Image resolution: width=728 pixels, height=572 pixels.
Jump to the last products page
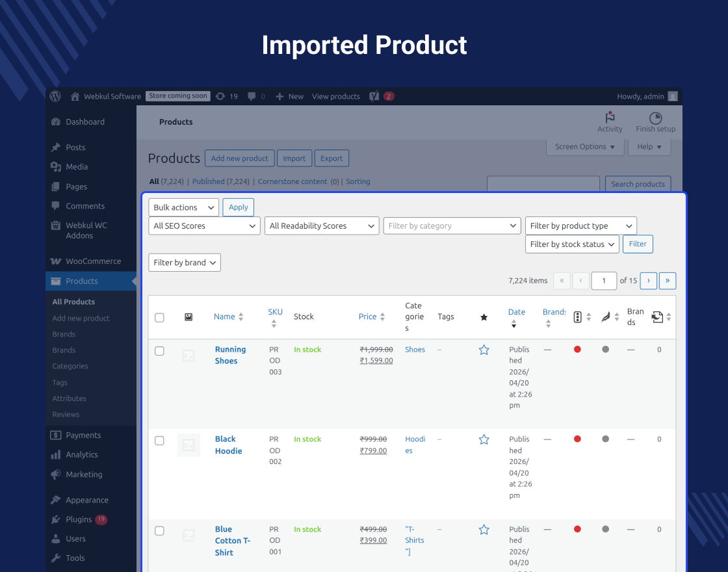pos(667,281)
